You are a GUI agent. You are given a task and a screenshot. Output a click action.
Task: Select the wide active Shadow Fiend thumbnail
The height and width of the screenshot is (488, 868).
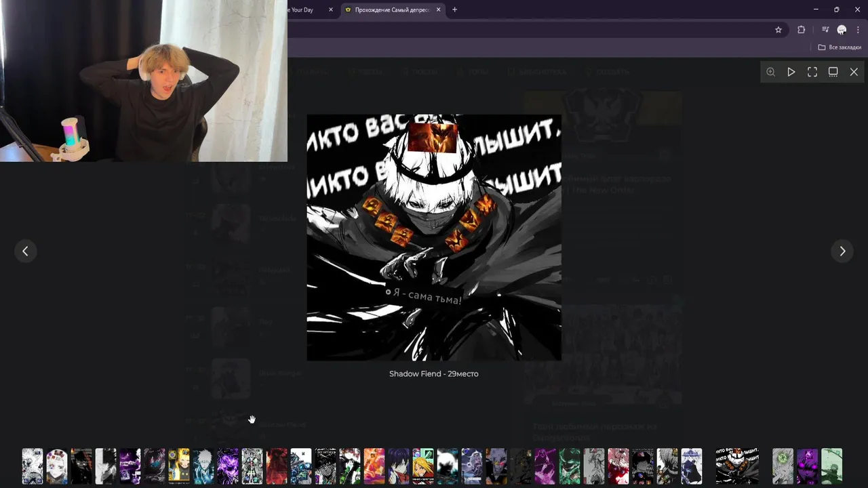click(737, 466)
